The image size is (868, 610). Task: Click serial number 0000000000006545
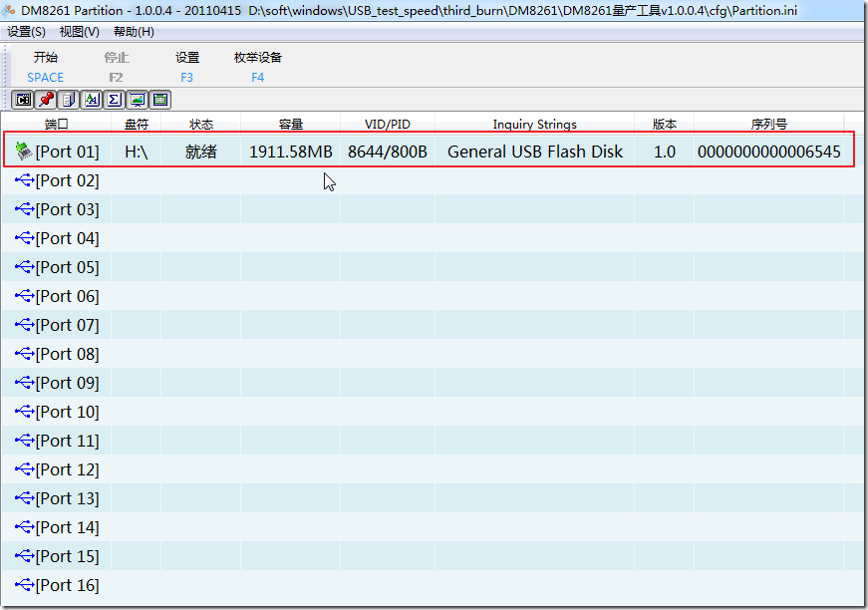(x=769, y=152)
